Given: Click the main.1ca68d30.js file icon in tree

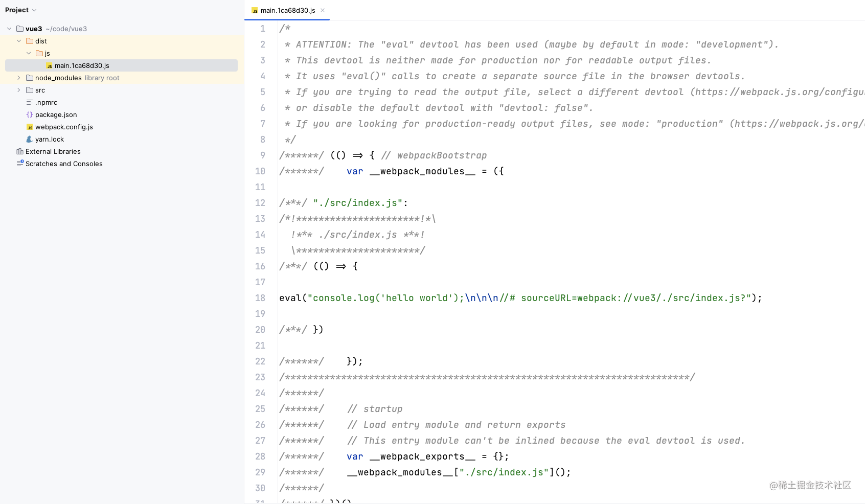Looking at the screenshot, I should [x=49, y=65].
